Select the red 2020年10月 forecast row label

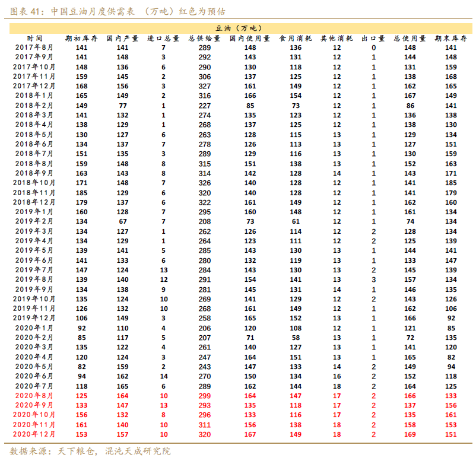coord(34,415)
